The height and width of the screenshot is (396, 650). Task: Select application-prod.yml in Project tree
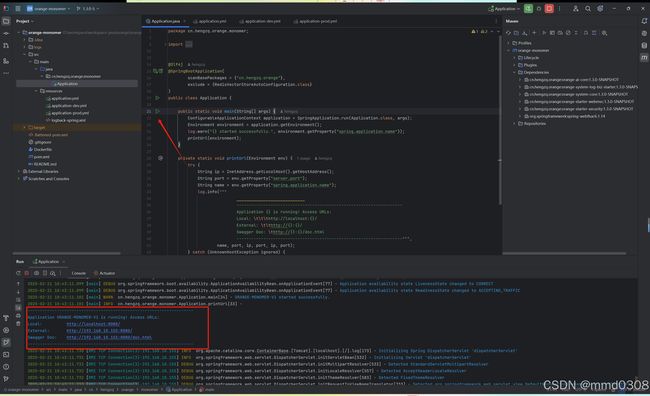click(x=68, y=113)
